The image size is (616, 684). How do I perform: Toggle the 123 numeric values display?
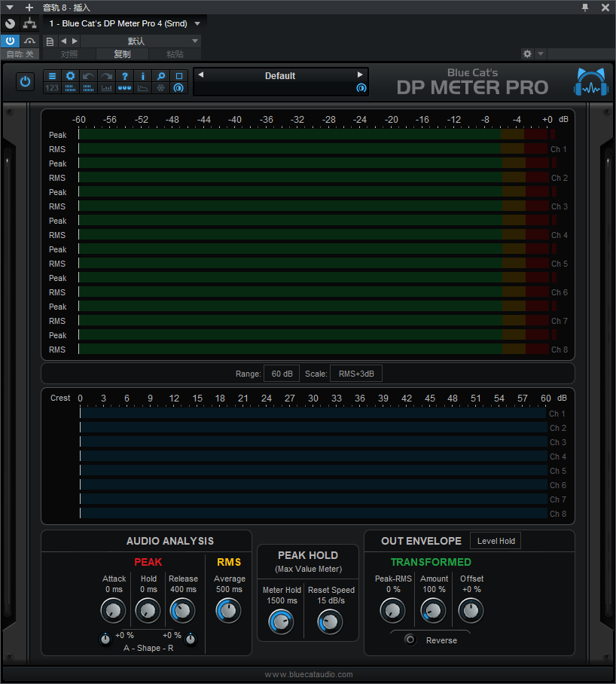coord(52,88)
